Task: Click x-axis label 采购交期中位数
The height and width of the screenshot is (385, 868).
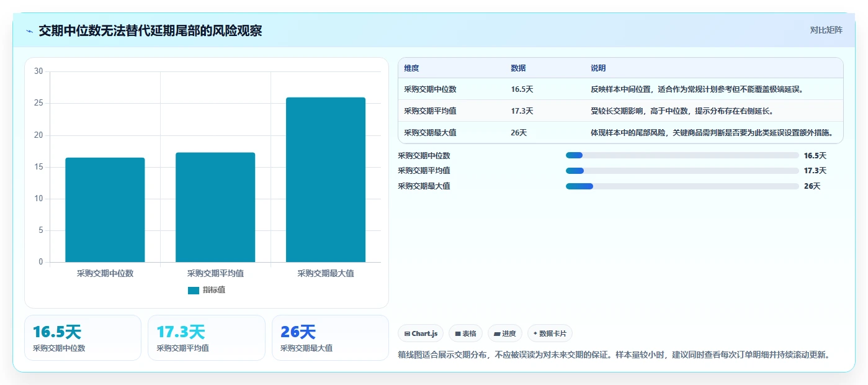Action: [105, 273]
